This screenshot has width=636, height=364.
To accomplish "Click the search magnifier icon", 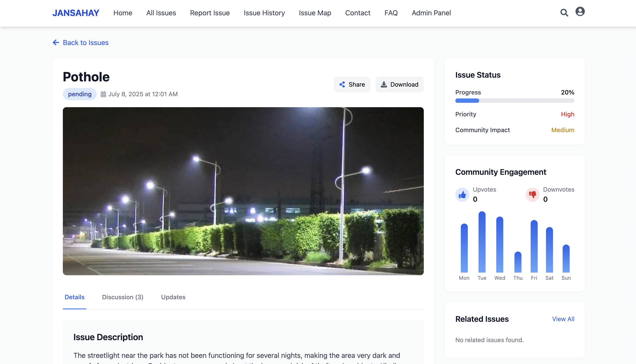I will 564,13.
